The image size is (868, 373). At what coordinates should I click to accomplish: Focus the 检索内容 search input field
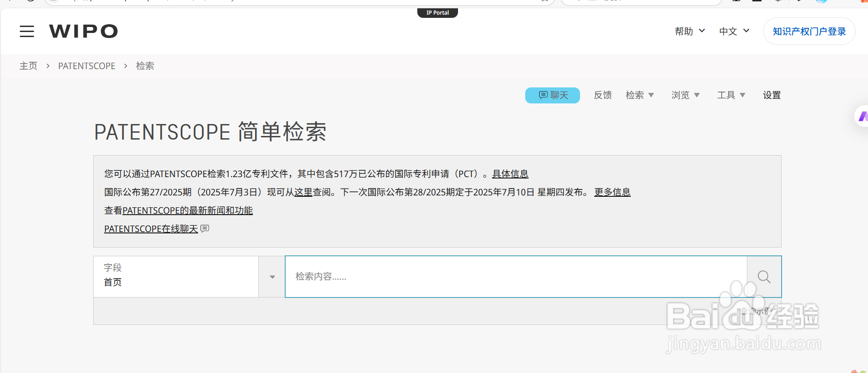516,277
